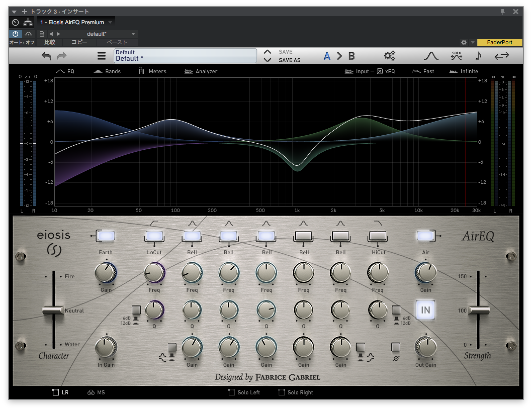Screen dimensions: 532x410
Task: Toggle the Analyzer display
Action: click(x=201, y=72)
